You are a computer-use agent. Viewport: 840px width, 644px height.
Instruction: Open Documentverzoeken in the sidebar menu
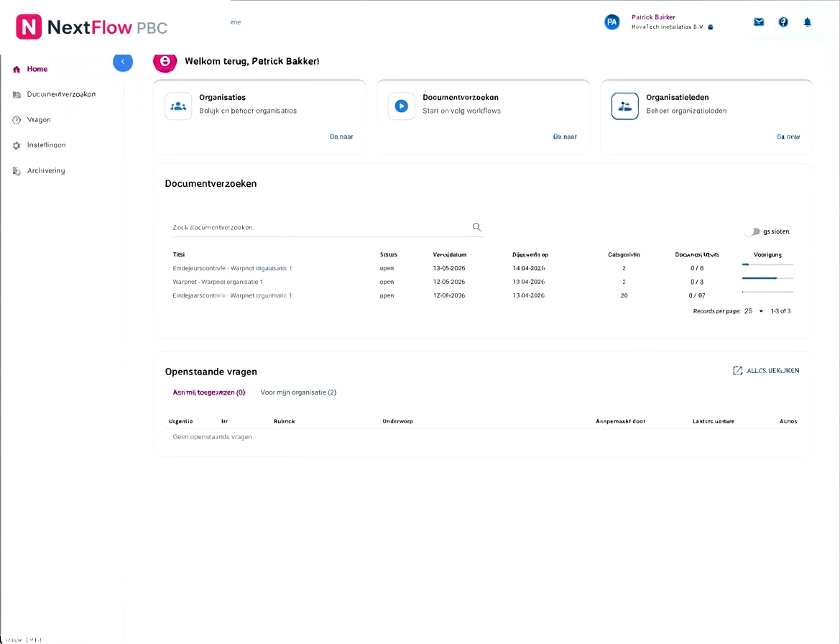click(x=61, y=94)
